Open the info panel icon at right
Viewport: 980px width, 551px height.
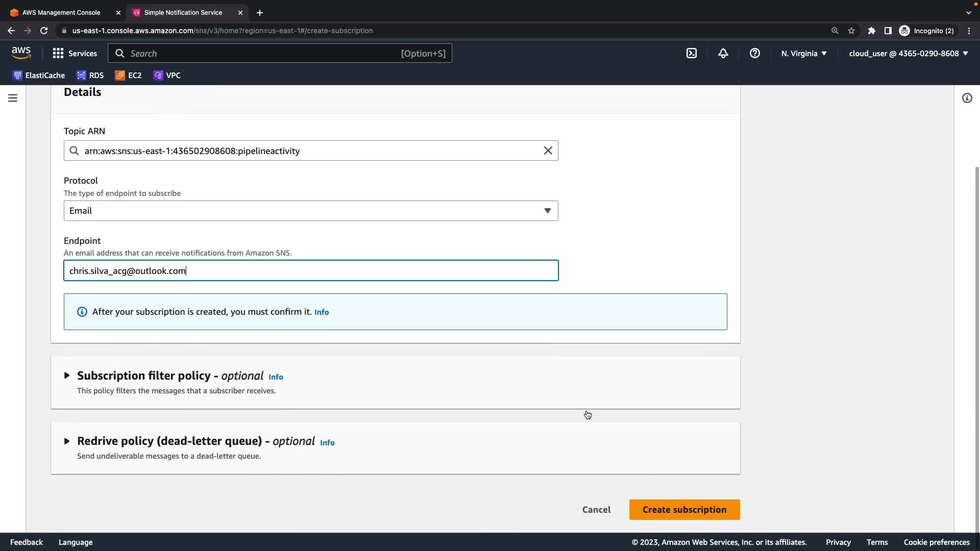(x=967, y=98)
